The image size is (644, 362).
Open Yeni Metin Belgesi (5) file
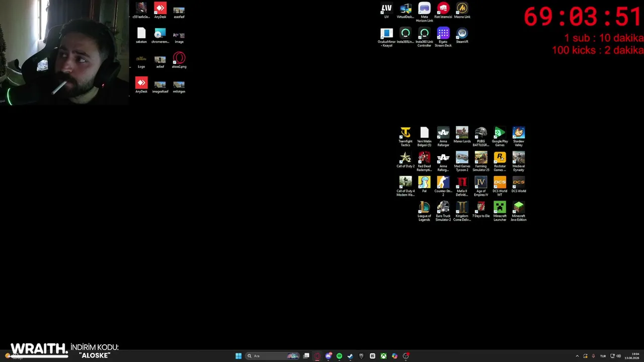click(424, 137)
